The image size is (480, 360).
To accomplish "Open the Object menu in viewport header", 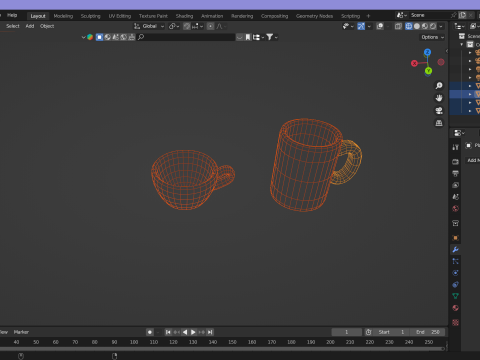I will [x=47, y=26].
